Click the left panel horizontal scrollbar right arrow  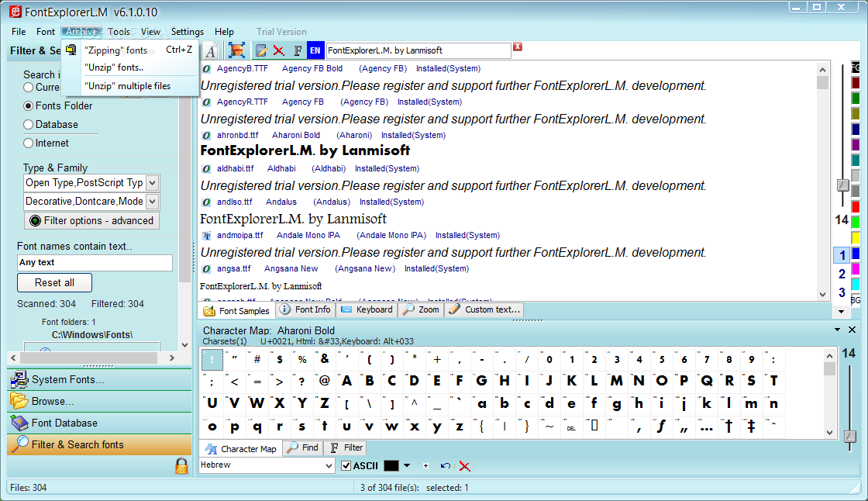(171, 358)
